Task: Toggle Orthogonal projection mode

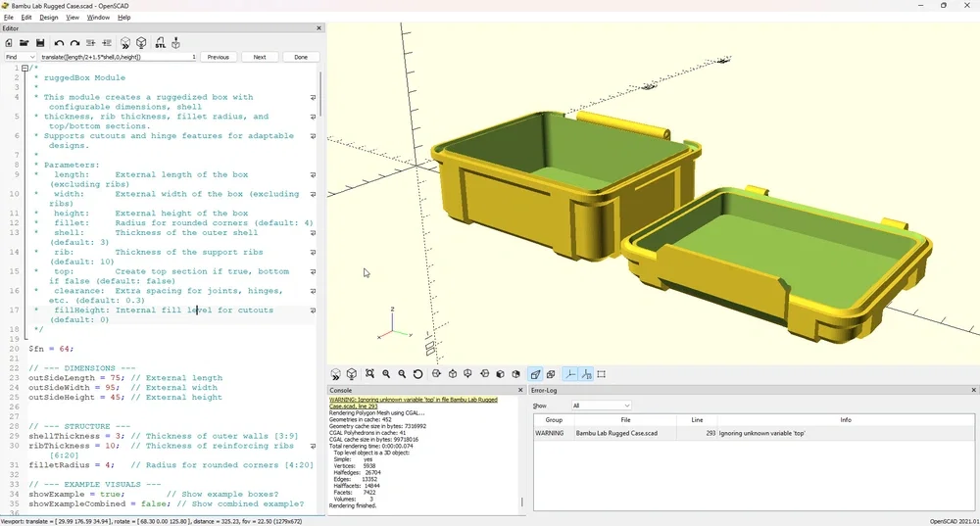Action: click(x=551, y=374)
